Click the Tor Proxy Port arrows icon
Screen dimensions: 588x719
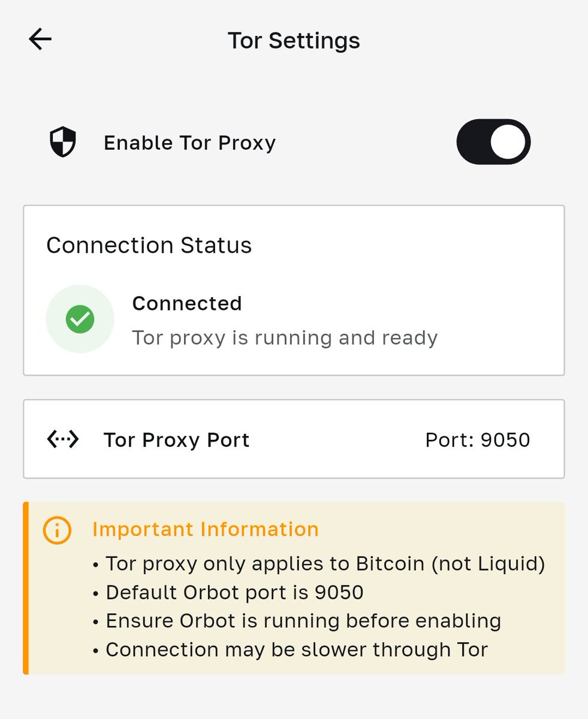(63, 440)
